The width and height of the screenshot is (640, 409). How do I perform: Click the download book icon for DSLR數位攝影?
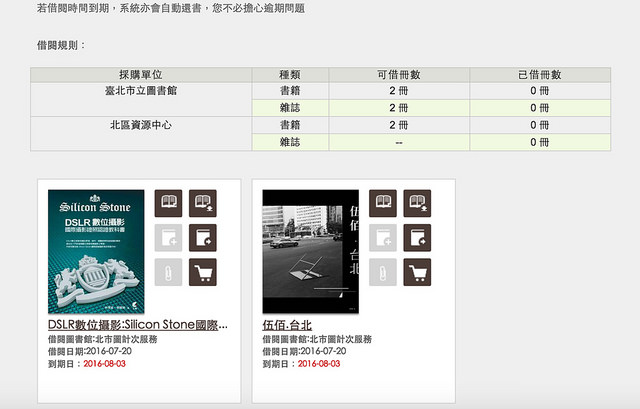point(203,204)
